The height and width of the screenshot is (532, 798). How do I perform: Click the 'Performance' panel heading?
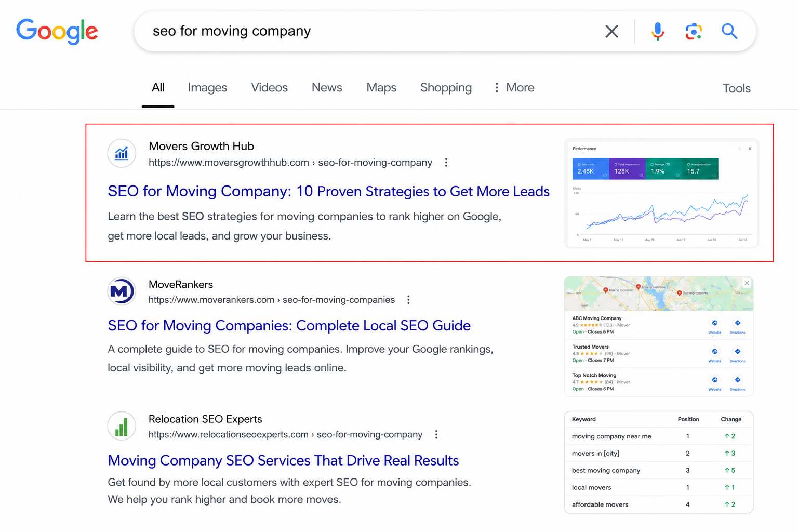tap(584, 149)
